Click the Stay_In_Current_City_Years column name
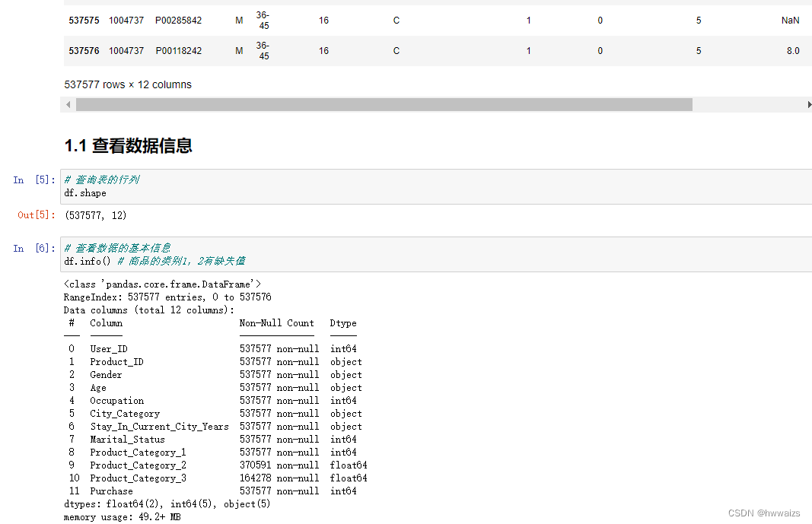812x524 pixels. (160, 427)
